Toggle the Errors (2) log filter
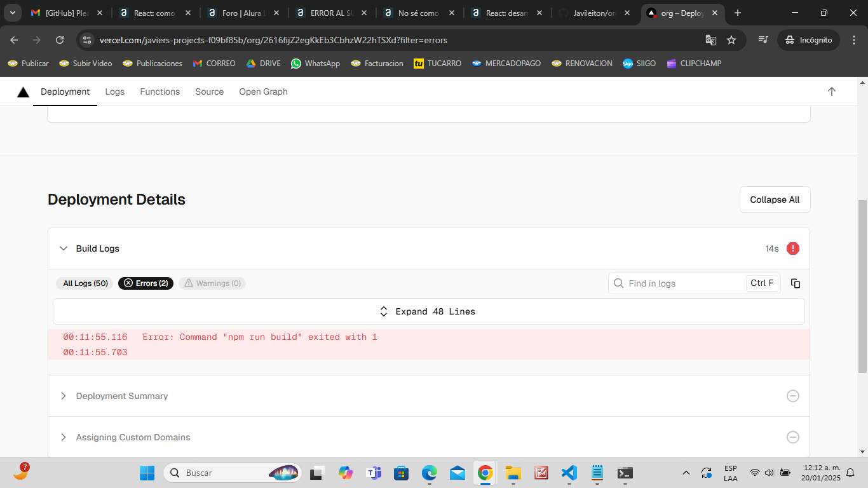Image resolution: width=868 pixels, height=488 pixels. (146, 283)
